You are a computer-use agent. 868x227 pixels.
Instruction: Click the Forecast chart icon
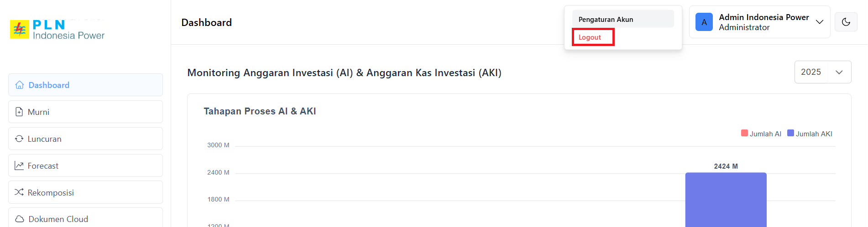[19, 166]
